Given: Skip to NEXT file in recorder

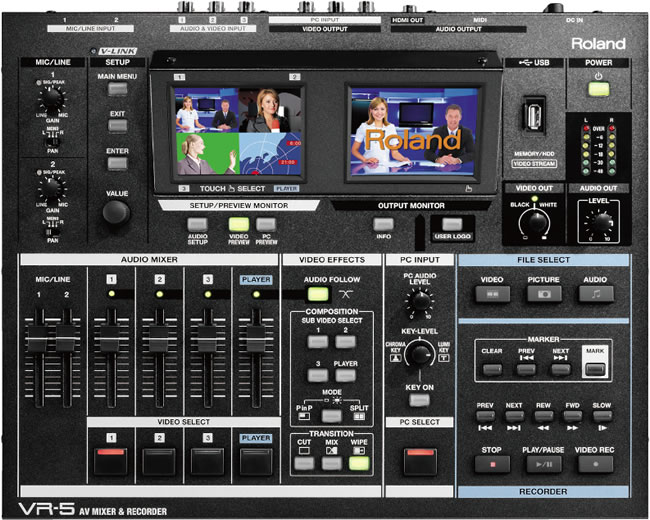Looking at the screenshot, I should (514, 416).
